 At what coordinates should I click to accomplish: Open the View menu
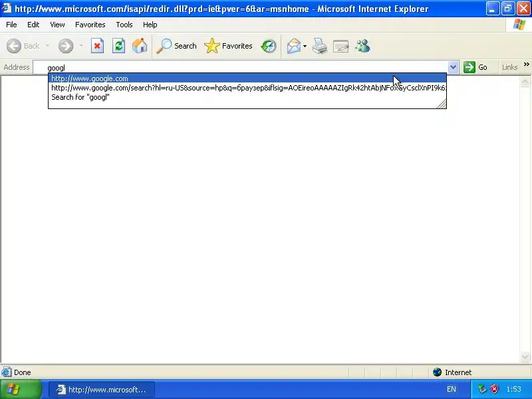click(x=57, y=25)
